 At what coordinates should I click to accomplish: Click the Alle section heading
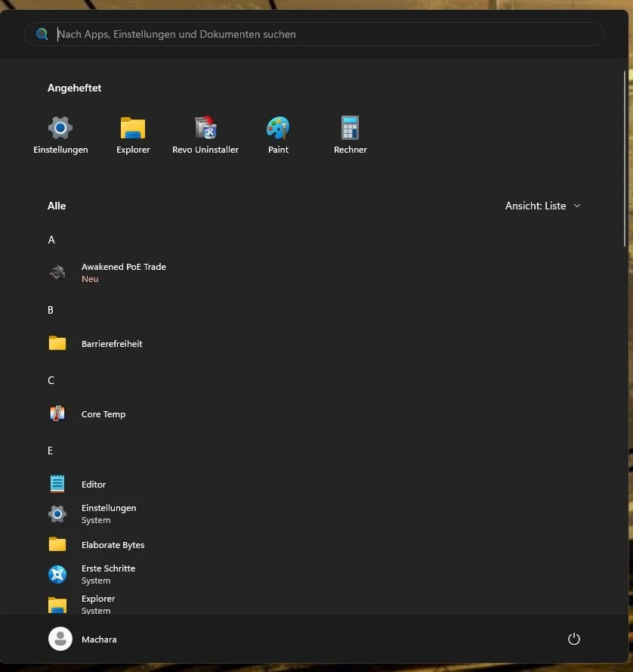(57, 206)
